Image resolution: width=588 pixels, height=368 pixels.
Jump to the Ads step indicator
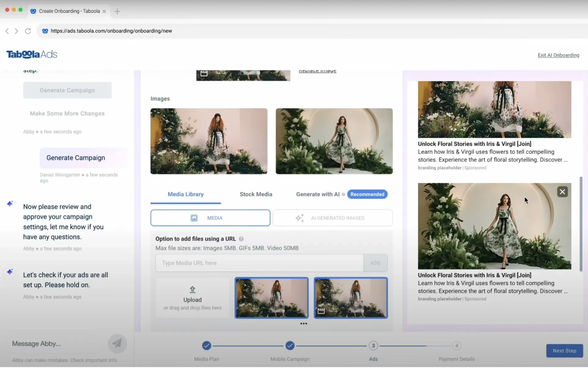[x=373, y=346]
